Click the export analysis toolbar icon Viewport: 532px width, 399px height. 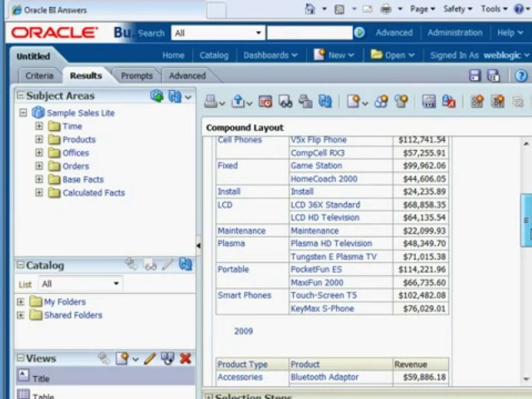(x=238, y=101)
